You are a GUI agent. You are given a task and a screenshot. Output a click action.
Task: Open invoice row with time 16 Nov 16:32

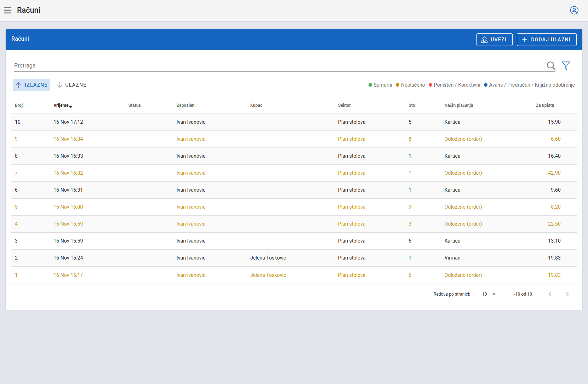(294, 173)
